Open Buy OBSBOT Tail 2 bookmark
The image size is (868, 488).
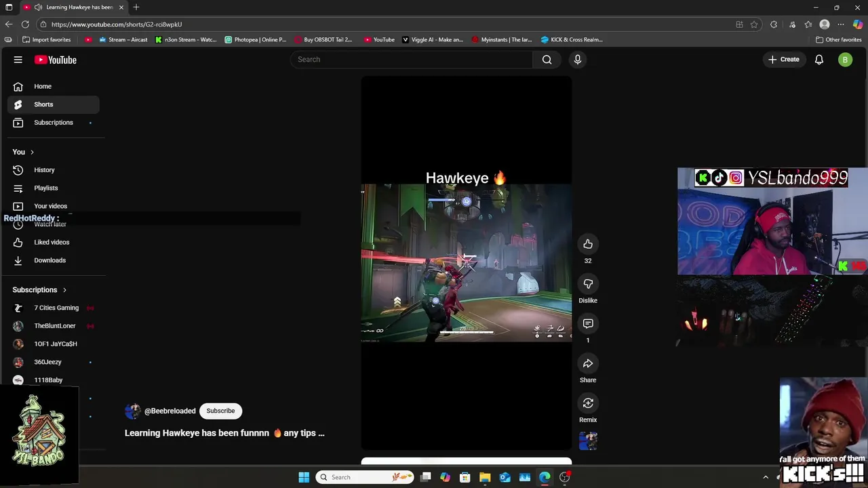tap(323, 40)
